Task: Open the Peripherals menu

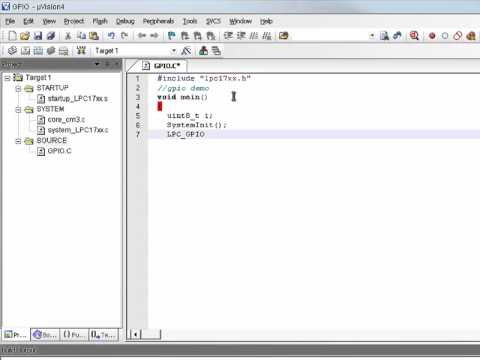Action: coord(158,21)
